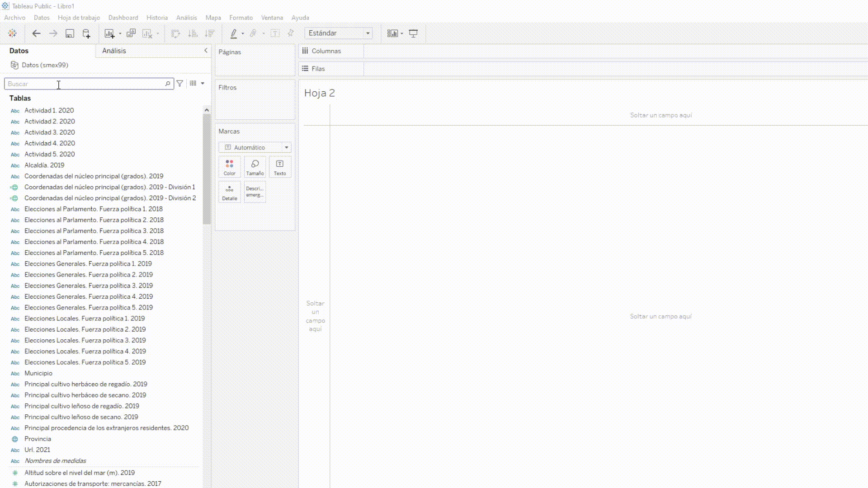Screen dimensions: 868x488
Task: Save the workbook with the disk icon
Action: click(x=70, y=33)
